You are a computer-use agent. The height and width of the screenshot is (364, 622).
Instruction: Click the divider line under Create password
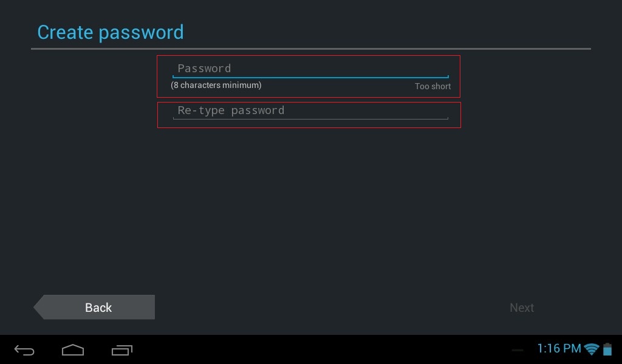click(x=311, y=49)
